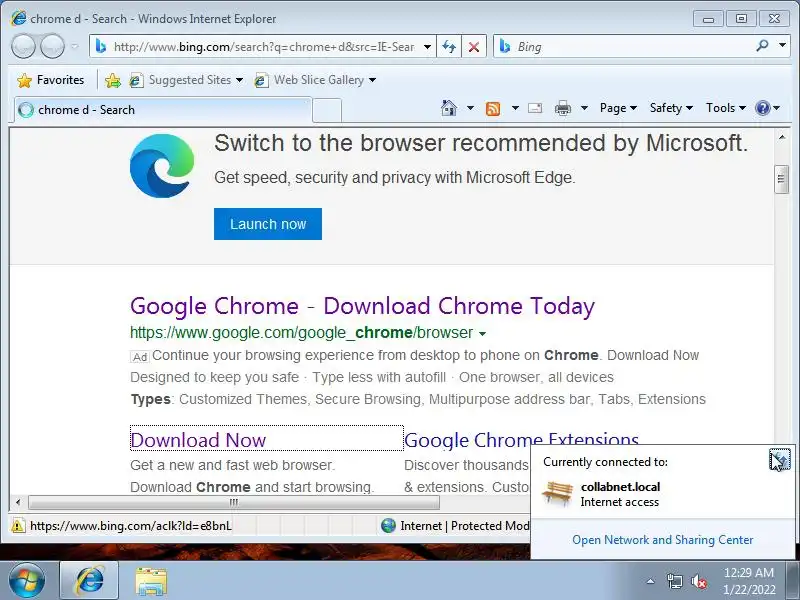Click the Back navigation button
Viewport: 800px width, 600px height.
(23, 47)
